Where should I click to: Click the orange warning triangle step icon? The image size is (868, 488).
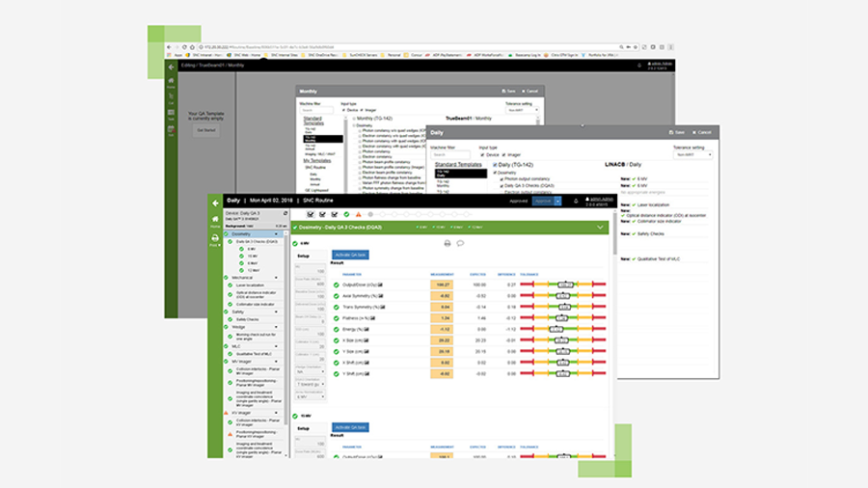(x=359, y=214)
